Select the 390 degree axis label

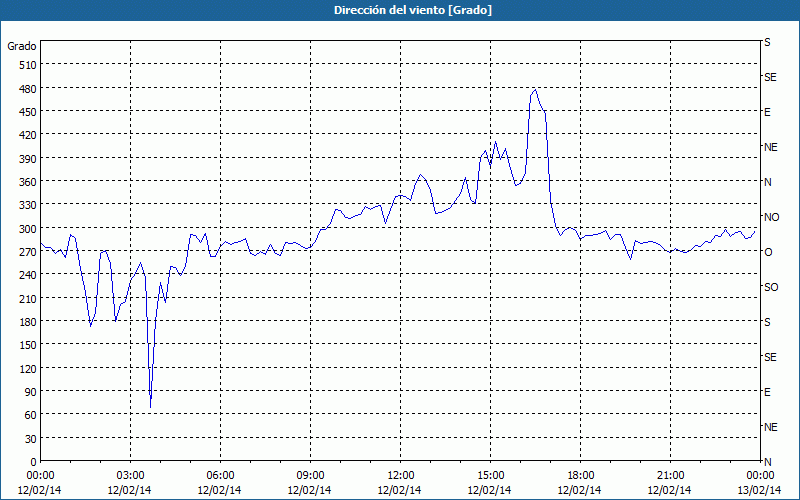click(x=28, y=159)
